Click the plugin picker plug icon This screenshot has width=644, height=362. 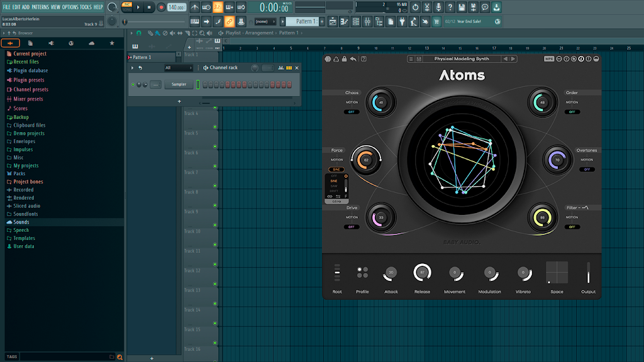[x=402, y=21]
